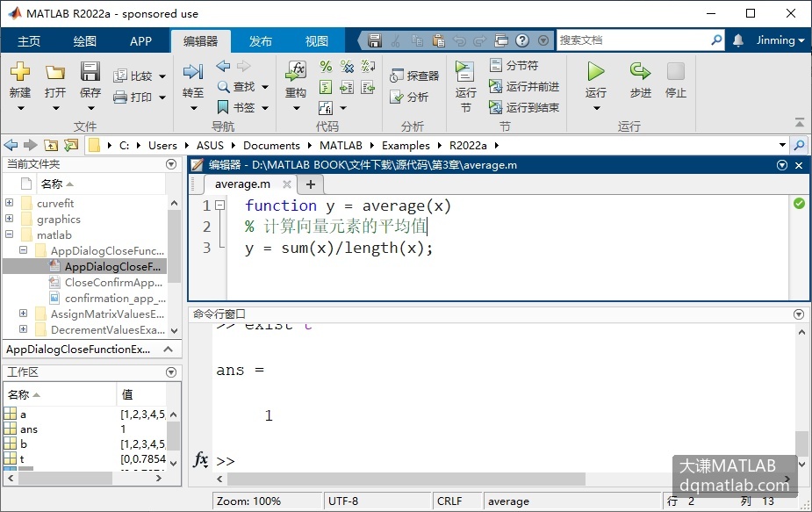Switch to the APP tab
Screen dimensions: 812x512
(x=140, y=41)
